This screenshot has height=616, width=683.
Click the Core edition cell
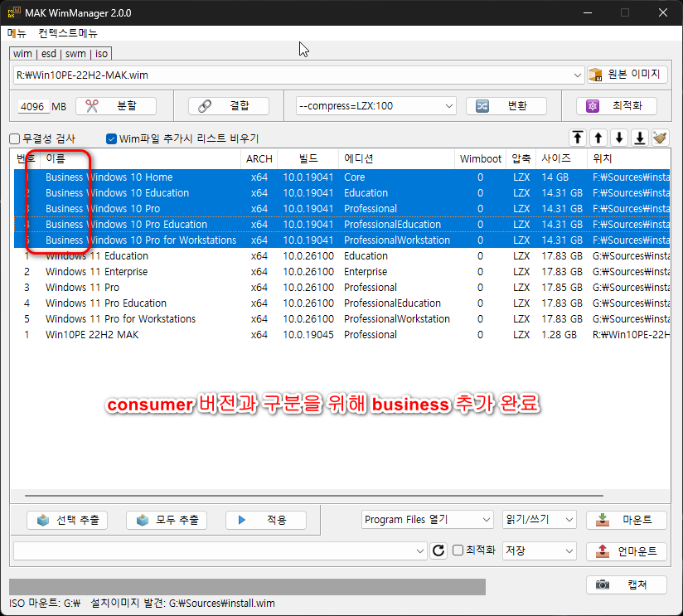click(x=355, y=177)
